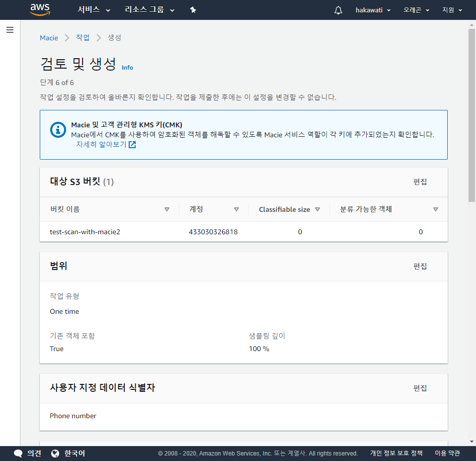Click 의견 feedback in footer
This screenshot has width=476, height=461.
(x=34, y=454)
